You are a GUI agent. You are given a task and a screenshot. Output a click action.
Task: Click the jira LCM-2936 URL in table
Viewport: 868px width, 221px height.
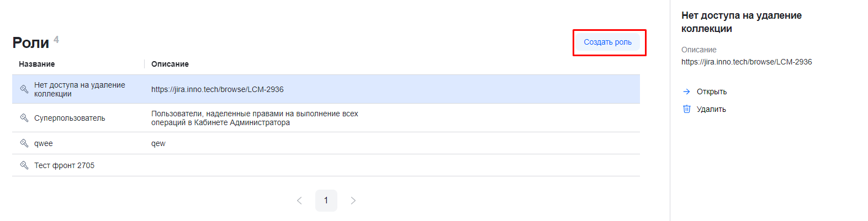click(x=218, y=89)
